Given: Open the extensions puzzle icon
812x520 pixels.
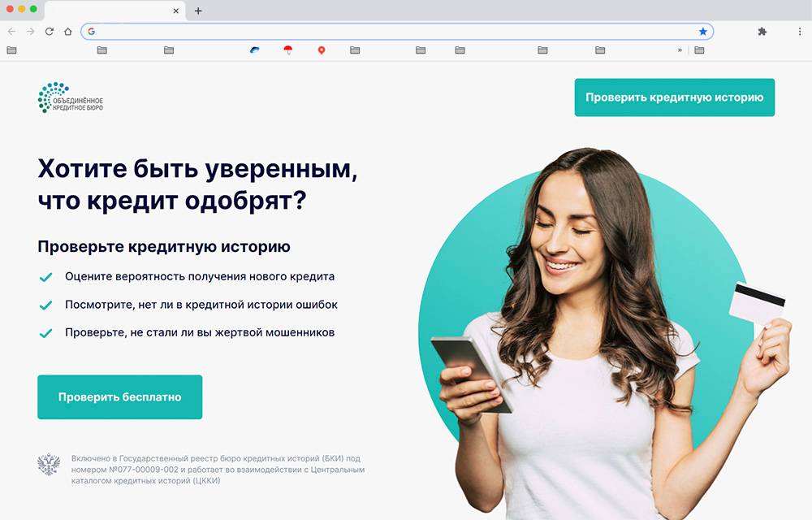Looking at the screenshot, I should click(762, 32).
